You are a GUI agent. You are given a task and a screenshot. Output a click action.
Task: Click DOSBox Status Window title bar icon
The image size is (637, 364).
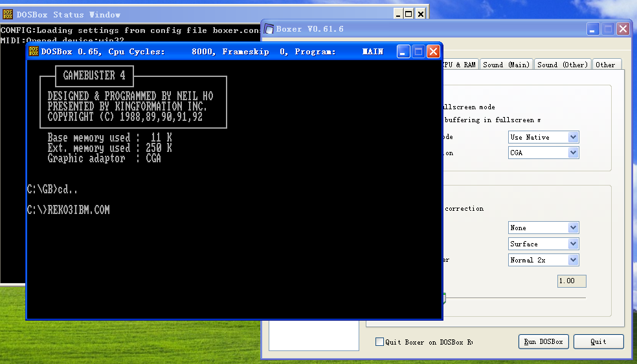point(7,15)
